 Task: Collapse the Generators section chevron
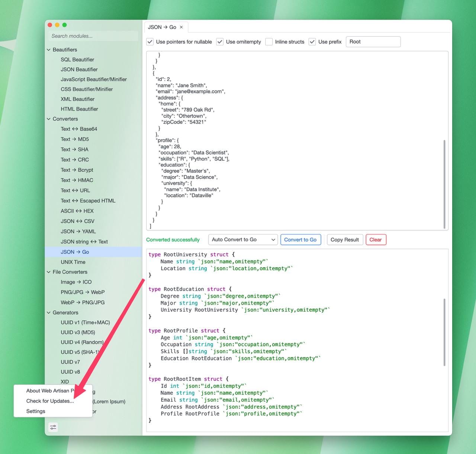click(x=48, y=313)
